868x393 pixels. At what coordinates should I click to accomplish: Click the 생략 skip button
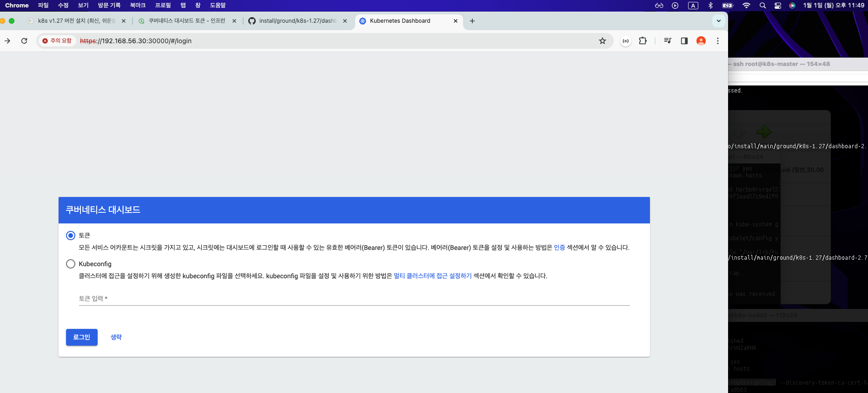point(116,337)
